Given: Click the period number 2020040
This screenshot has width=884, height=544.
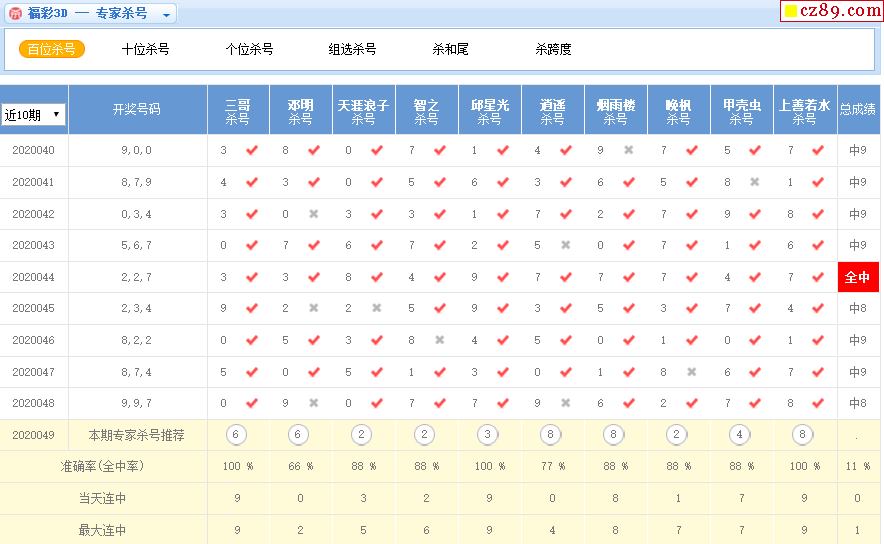Looking at the screenshot, I should point(34,151).
